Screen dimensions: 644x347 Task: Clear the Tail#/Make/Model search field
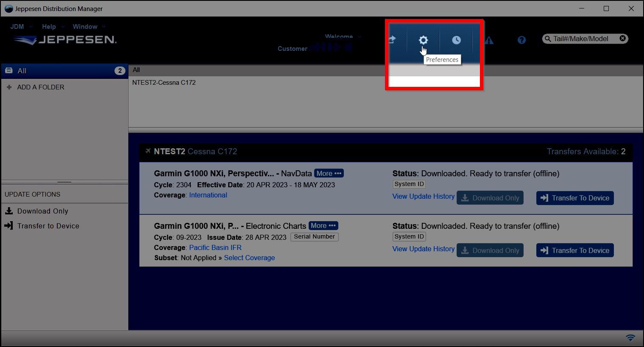[x=622, y=38]
